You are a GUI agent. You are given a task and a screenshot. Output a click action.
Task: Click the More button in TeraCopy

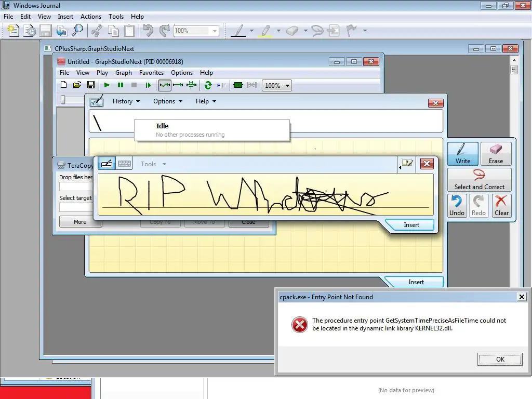coord(80,222)
